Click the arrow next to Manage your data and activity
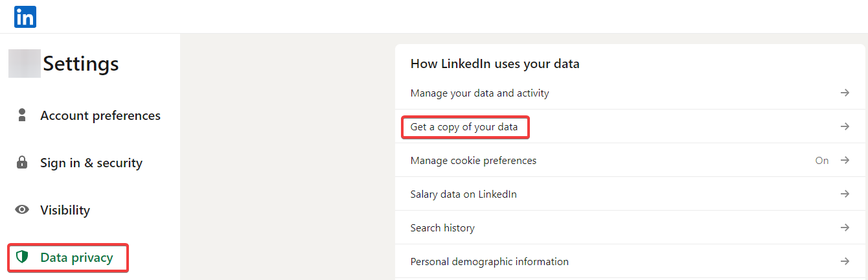The image size is (868, 280). (x=845, y=93)
